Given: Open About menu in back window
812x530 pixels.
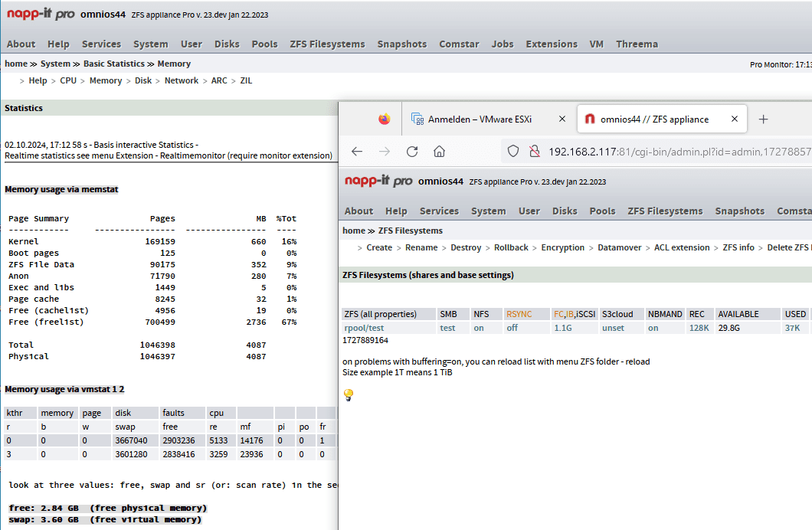Looking at the screenshot, I should point(21,44).
